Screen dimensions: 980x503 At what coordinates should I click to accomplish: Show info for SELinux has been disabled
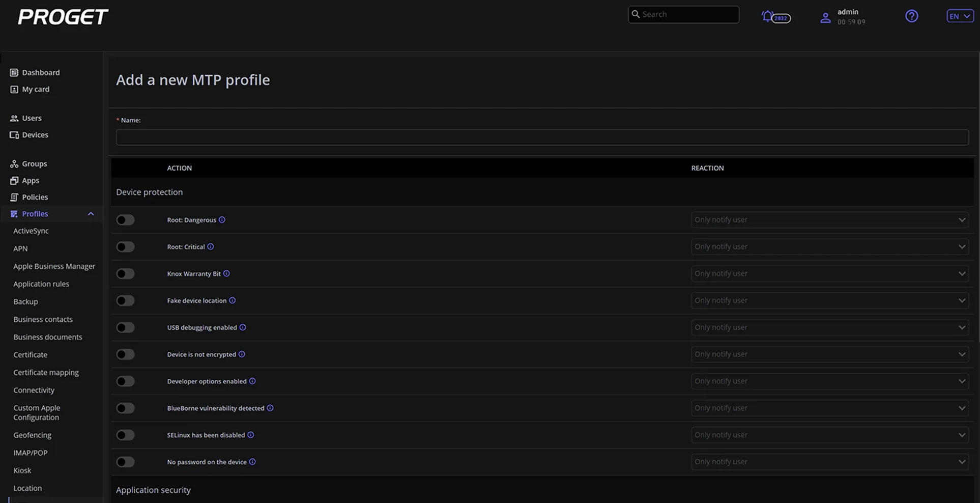(x=251, y=435)
